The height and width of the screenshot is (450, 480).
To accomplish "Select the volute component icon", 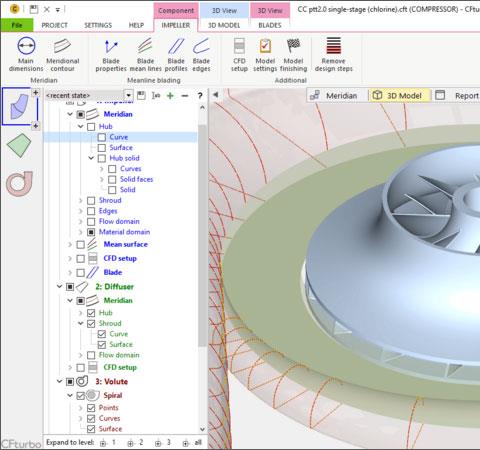I will click(20, 183).
